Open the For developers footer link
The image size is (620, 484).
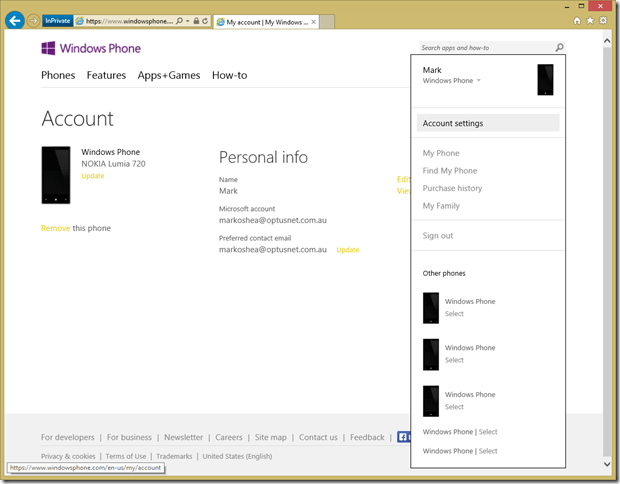tap(68, 437)
